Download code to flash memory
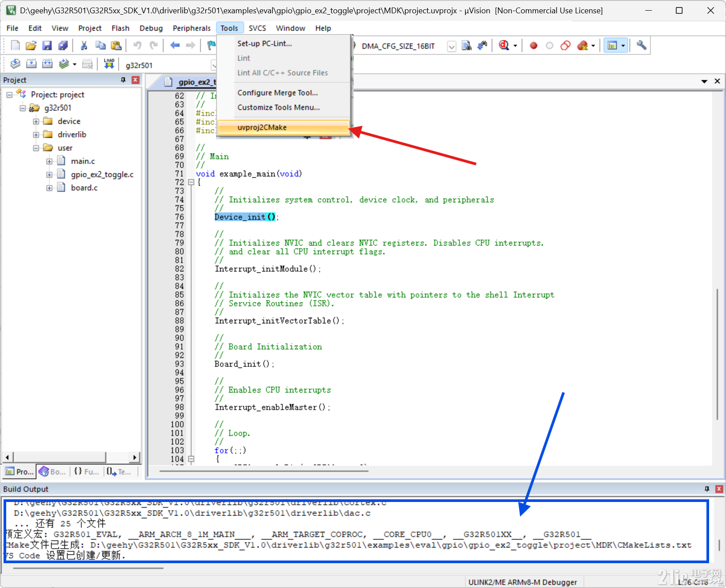 click(x=109, y=64)
